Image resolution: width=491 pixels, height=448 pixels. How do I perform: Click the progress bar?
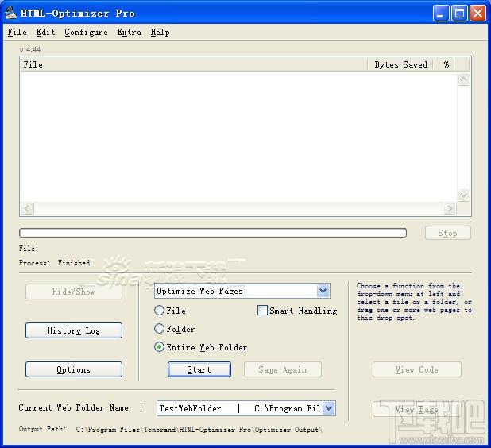[x=213, y=233]
